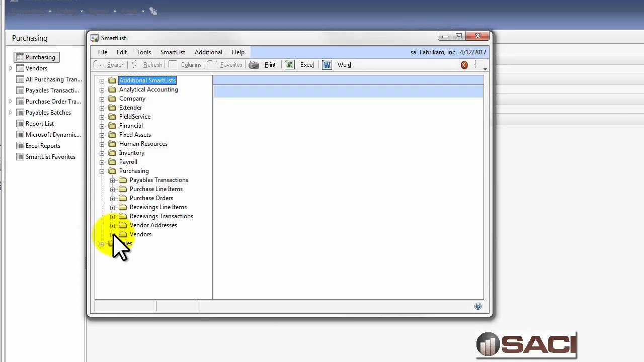Screen dimensions: 644x362
Task: Click the Fabrikam, Inc. company name
Action: 438,52
